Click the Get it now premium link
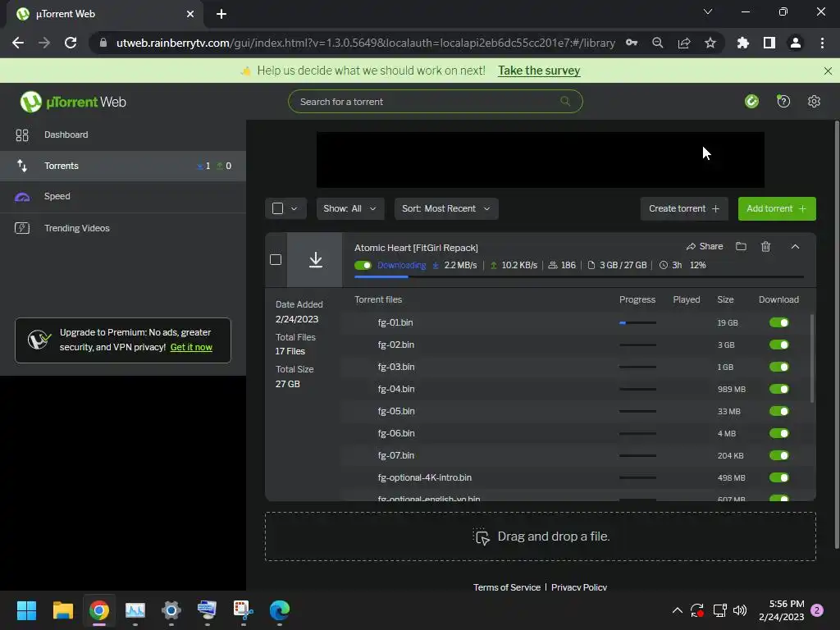Viewport: 840px width, 630px height. click(191, 347)
